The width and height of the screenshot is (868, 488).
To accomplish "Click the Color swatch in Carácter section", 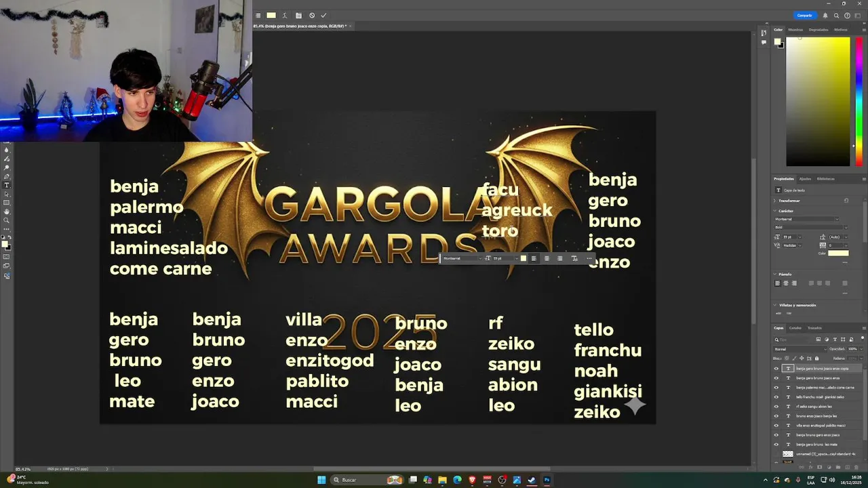I will click(838, 253).
